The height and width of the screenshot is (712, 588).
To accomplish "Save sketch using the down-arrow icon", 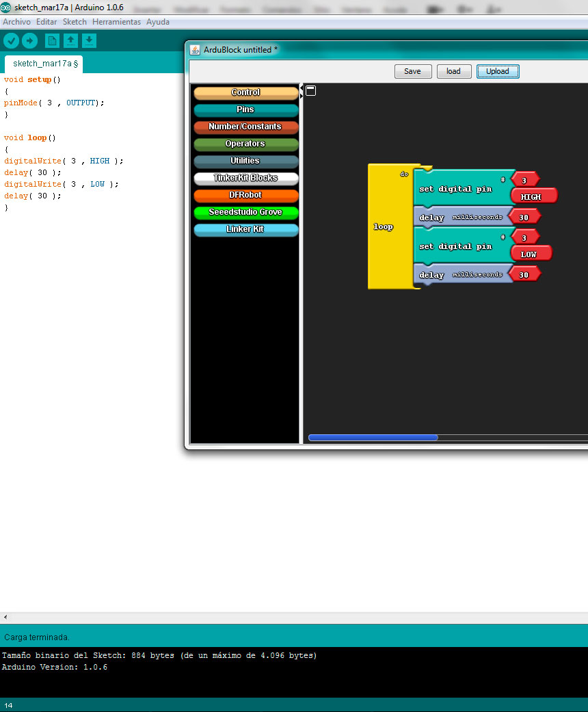I will tap(89, 41).
